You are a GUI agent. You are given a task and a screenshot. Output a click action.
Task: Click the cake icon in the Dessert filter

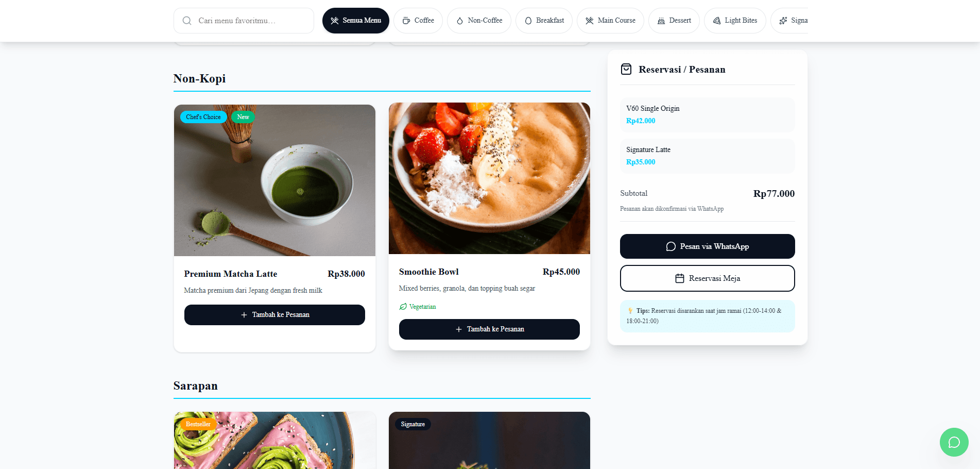661,21
